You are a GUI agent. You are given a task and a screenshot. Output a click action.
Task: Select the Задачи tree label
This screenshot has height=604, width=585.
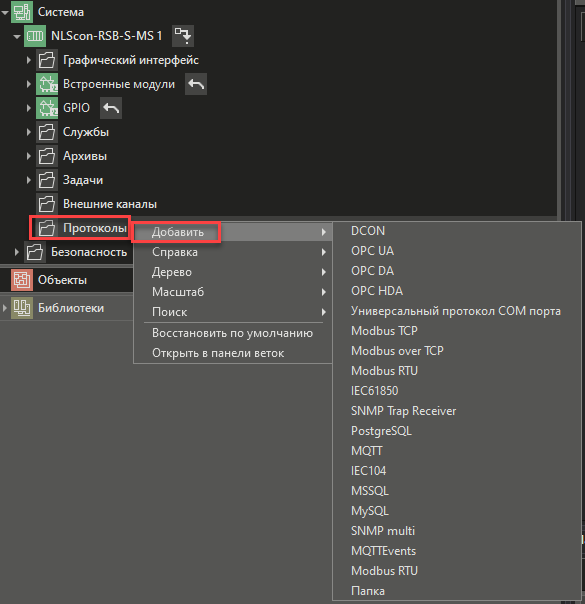point(83,180)
